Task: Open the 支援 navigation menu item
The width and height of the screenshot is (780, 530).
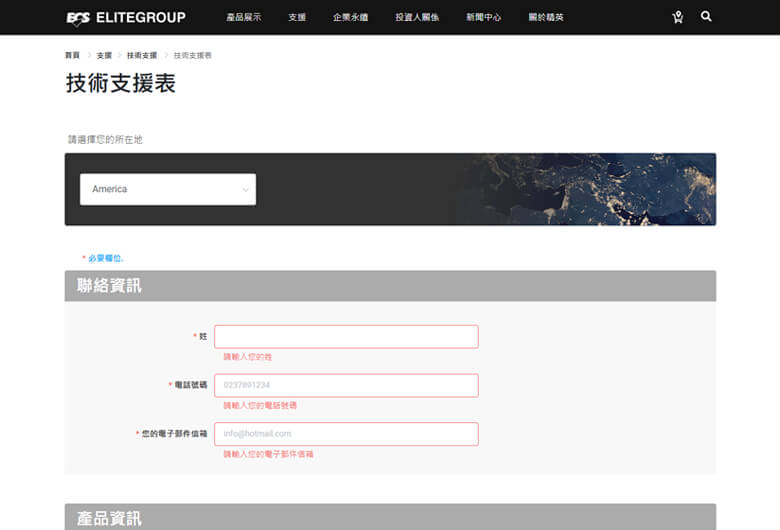Action: [297, 17]
